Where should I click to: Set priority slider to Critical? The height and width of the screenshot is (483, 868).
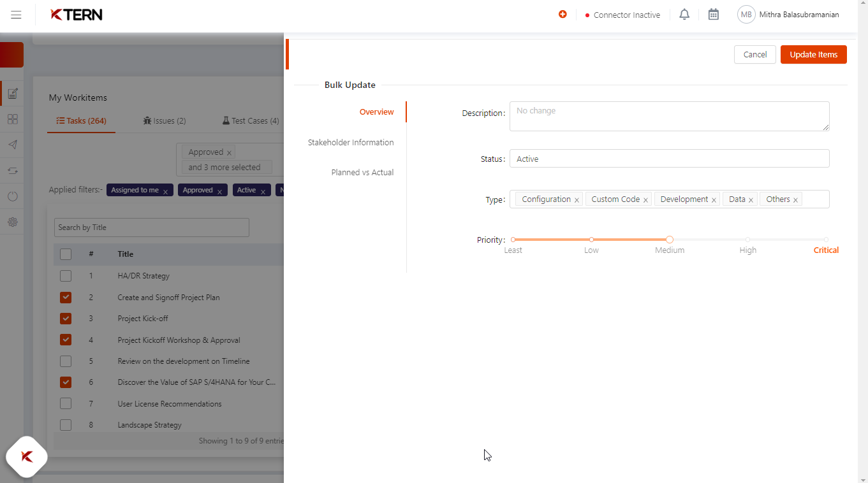point(826,240)
